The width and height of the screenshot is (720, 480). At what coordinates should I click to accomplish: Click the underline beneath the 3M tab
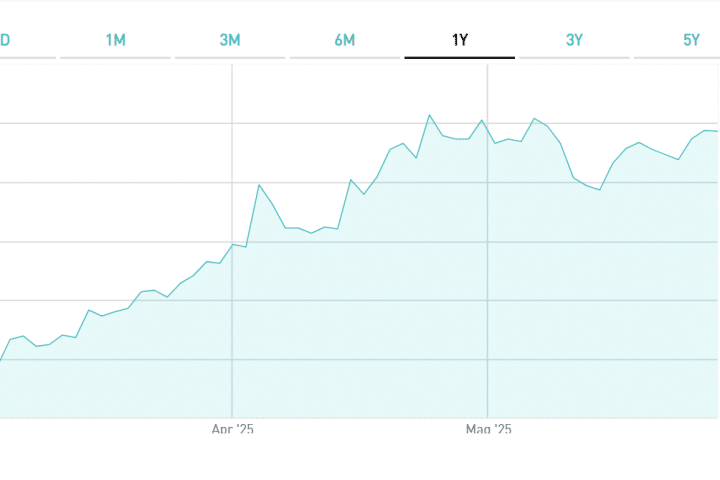[230, 58]
